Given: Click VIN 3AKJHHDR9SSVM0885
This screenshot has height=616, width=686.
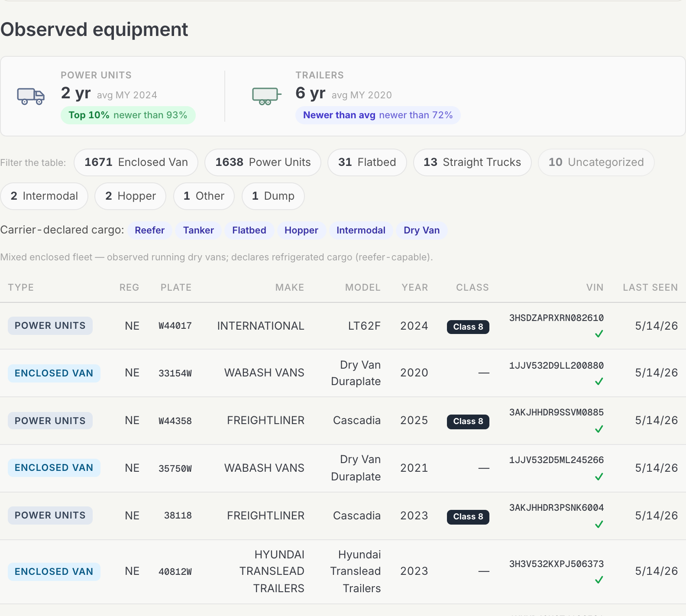Looking at the screenshot, I should [557, 412].
